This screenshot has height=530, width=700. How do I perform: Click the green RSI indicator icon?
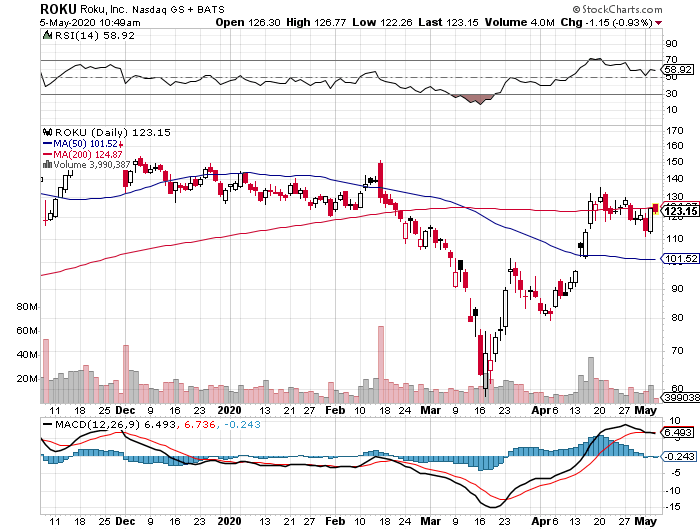47,35
